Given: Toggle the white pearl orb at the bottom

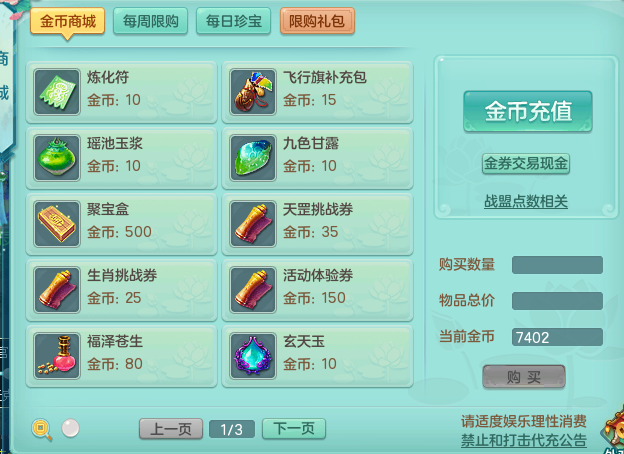Looking at the screenshot, I should coord(70,428).
